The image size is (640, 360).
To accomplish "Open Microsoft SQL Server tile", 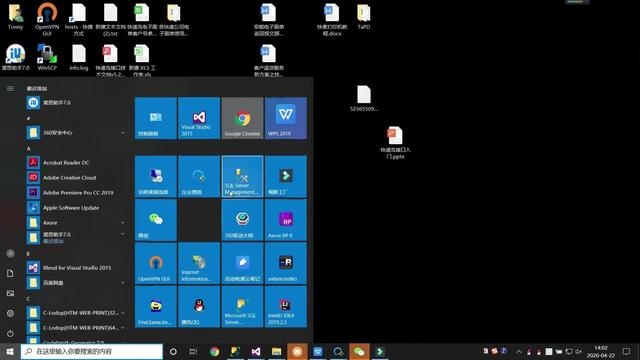I will coord(242,307).
